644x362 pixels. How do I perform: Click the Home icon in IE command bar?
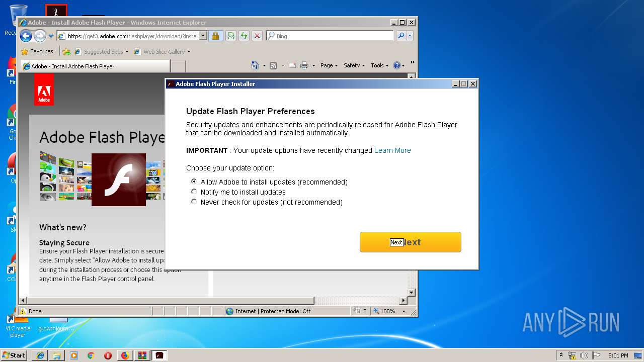tap(255, 65)
